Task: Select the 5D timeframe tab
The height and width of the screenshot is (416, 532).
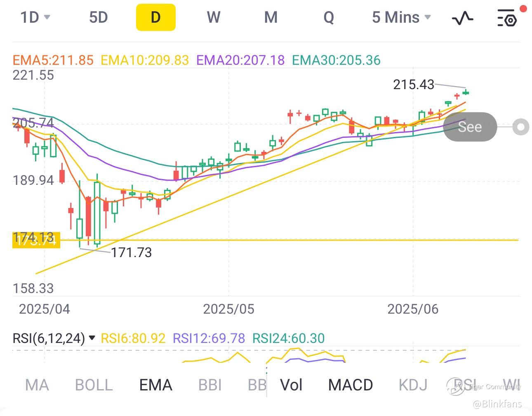Action: 98,18
